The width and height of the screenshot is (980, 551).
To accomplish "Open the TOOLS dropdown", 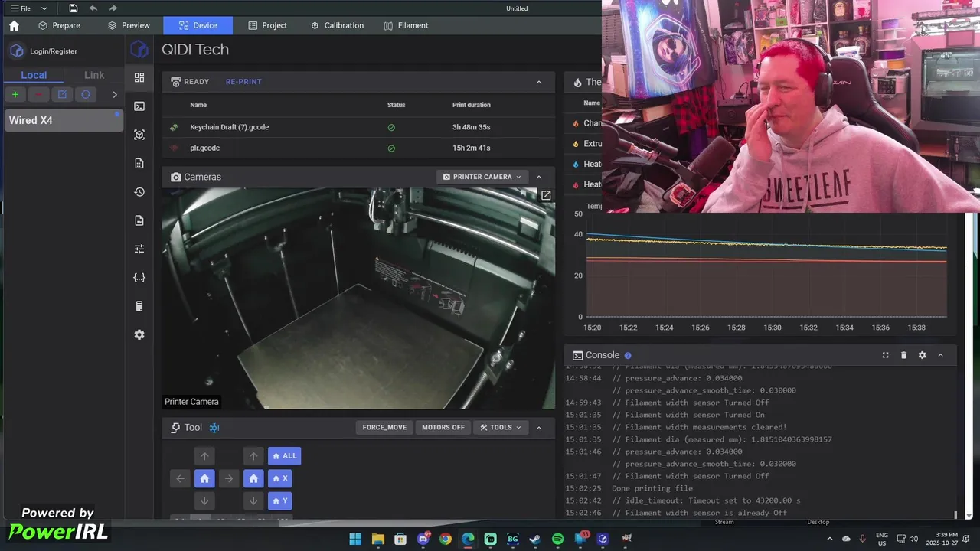I will click(x=501, y=428).
